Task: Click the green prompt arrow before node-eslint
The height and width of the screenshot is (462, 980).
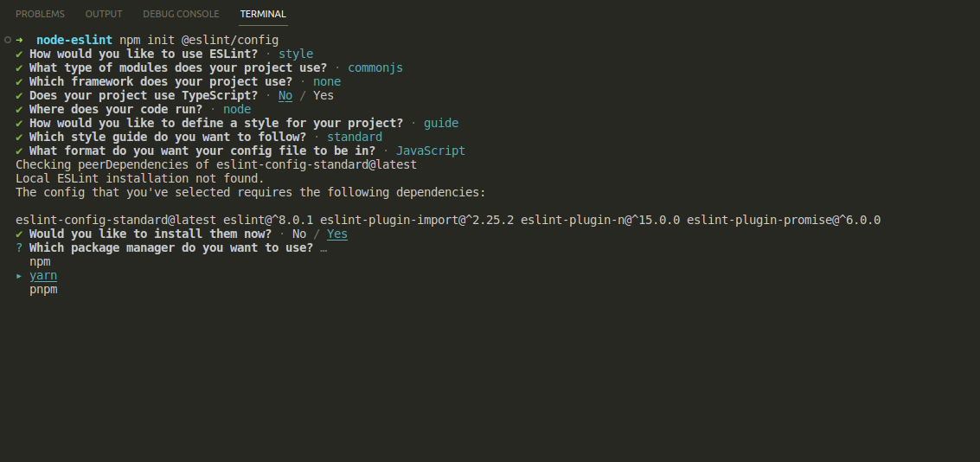Action: [19, 40]
